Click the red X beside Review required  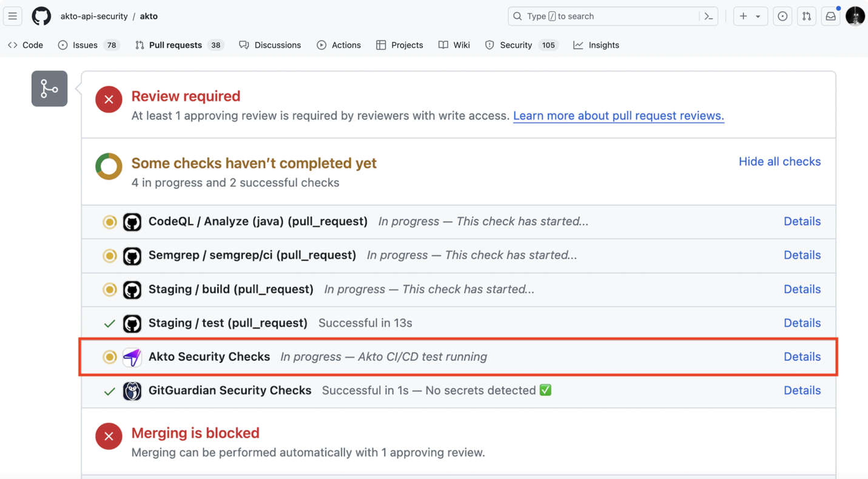click(109, 100)
